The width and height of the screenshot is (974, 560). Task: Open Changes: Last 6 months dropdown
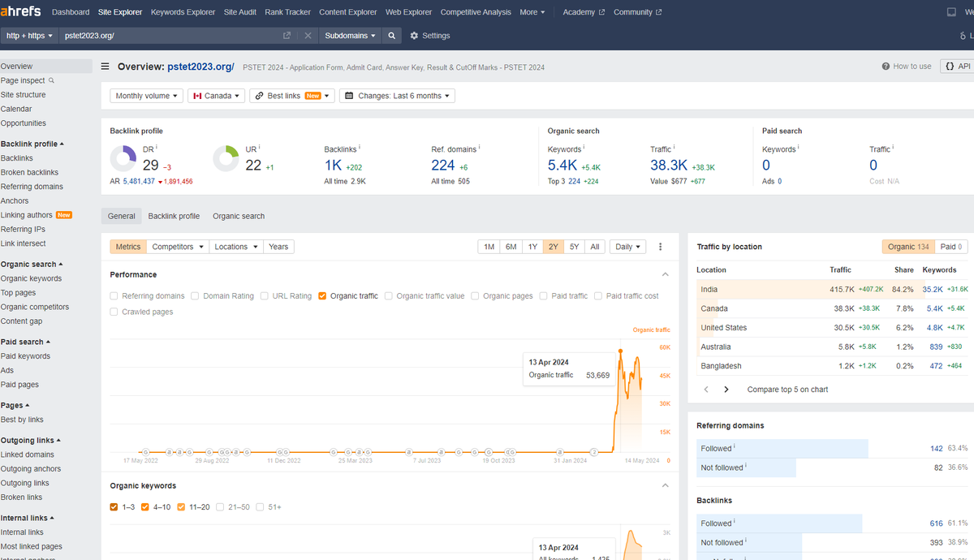pos(397,96)
